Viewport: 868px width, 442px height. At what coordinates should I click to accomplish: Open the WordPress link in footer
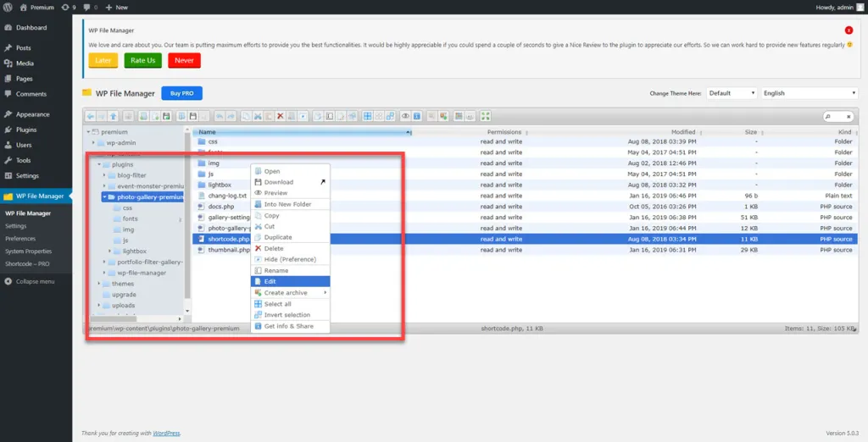tap(166, 434)
